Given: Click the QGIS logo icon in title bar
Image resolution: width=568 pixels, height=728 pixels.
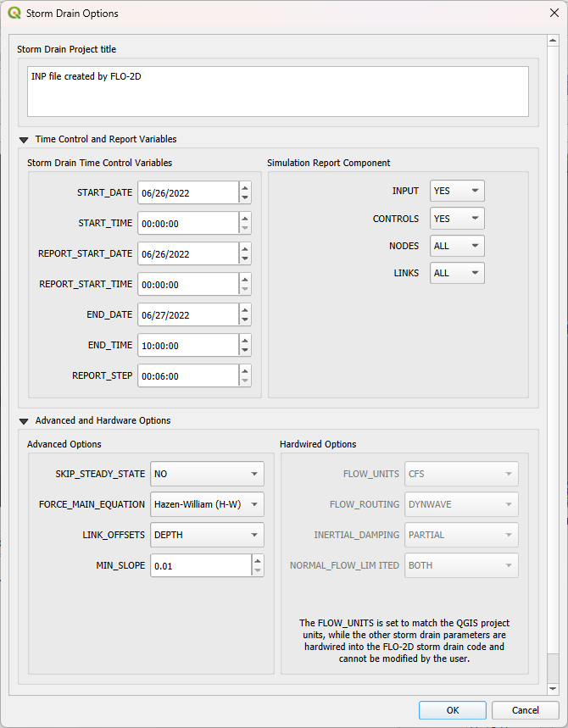Looking at the screenshot, I should pos(14,14).
